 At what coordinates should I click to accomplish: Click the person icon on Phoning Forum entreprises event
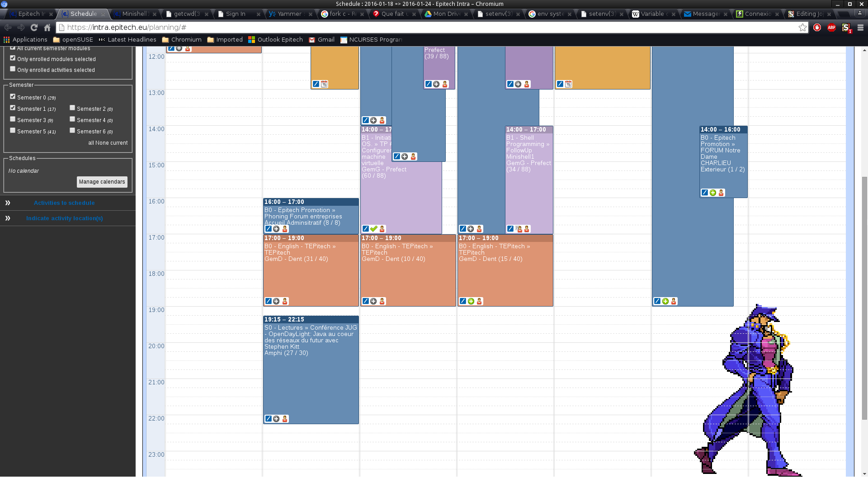[x=285, y=229]
